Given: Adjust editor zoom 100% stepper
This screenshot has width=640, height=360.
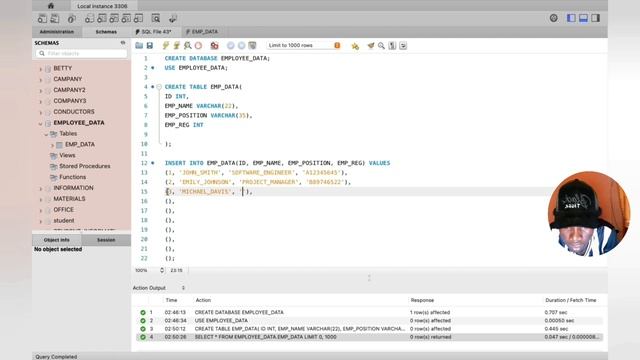Looking at the screenshot, I should 162,270.
